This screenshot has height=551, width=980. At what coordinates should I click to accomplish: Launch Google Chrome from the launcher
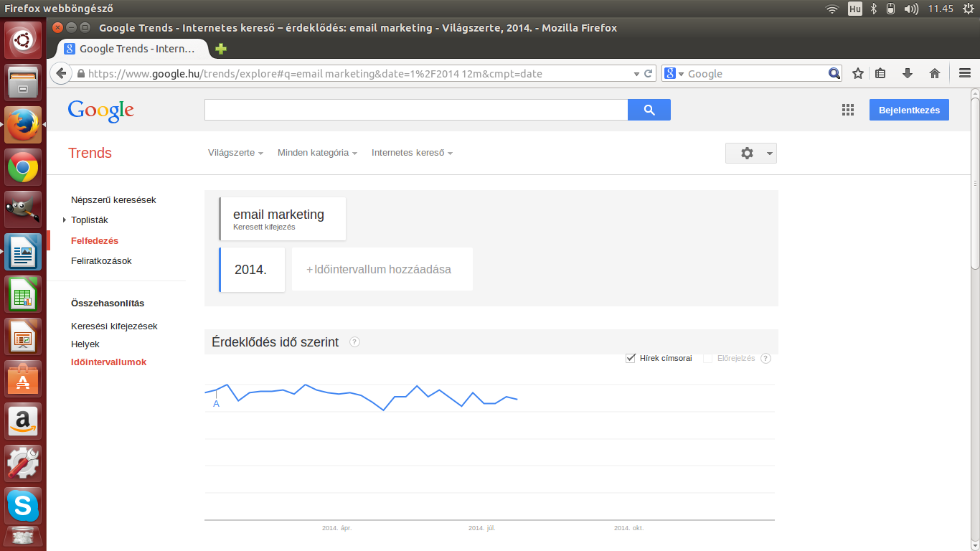(x=23, y=168)
